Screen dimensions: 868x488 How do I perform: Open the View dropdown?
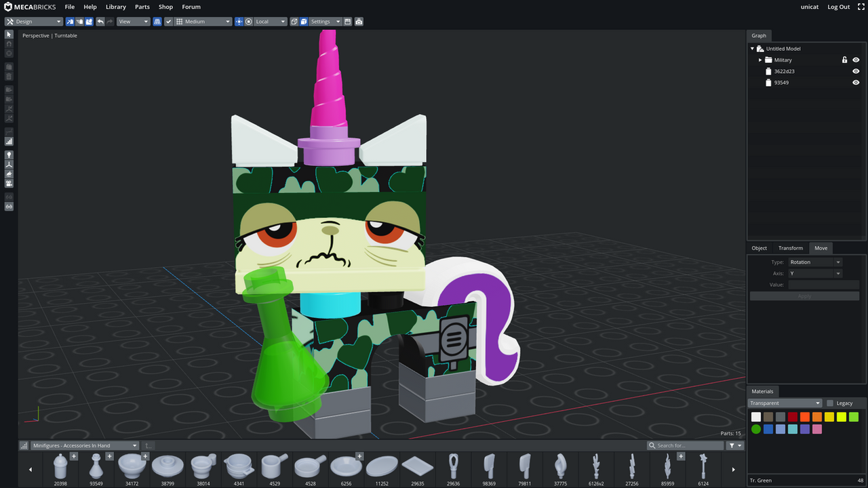pos(134,22)
